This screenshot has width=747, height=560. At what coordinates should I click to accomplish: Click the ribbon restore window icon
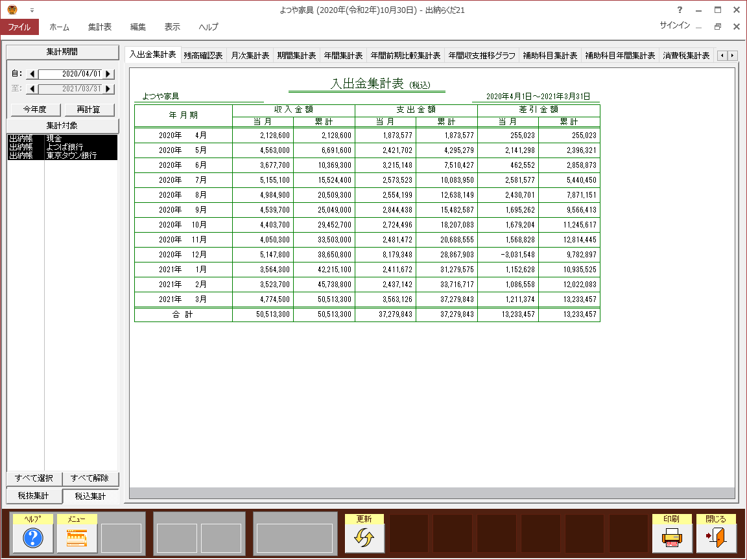(x=718, y=27)
